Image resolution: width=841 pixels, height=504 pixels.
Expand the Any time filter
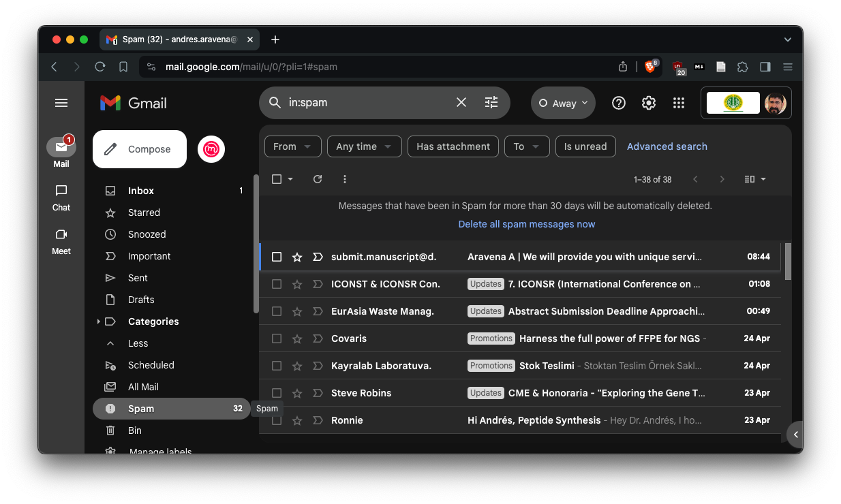click(x=363, y=146)
